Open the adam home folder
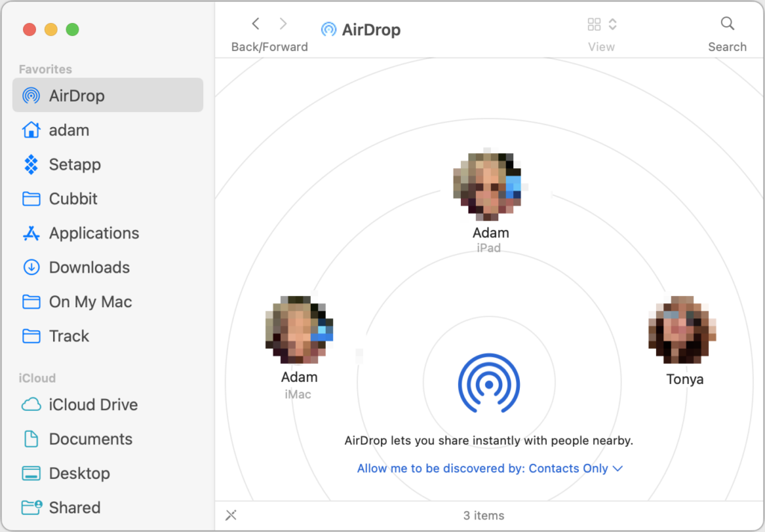This screenshot has width=765, height=532. pos(68,130)
